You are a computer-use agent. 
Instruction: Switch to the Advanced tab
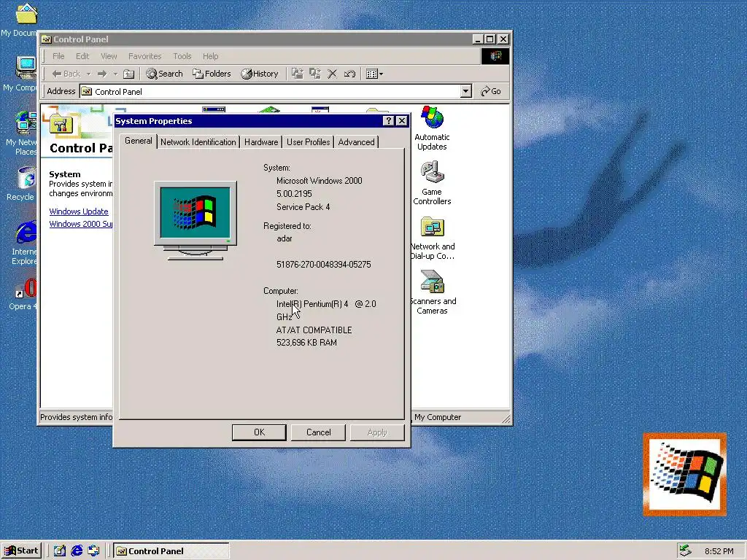(x=356, y=142)
